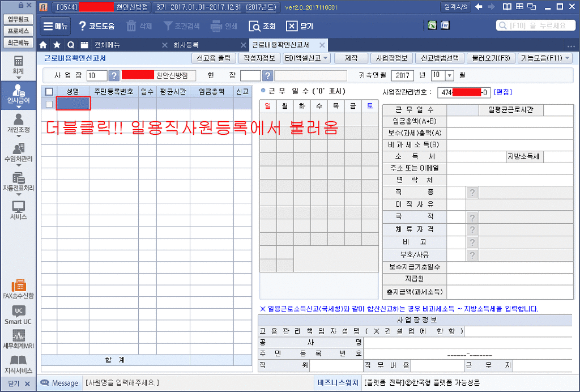
Task: Click 부호/사유 lookup question icon
Action: 472,255
